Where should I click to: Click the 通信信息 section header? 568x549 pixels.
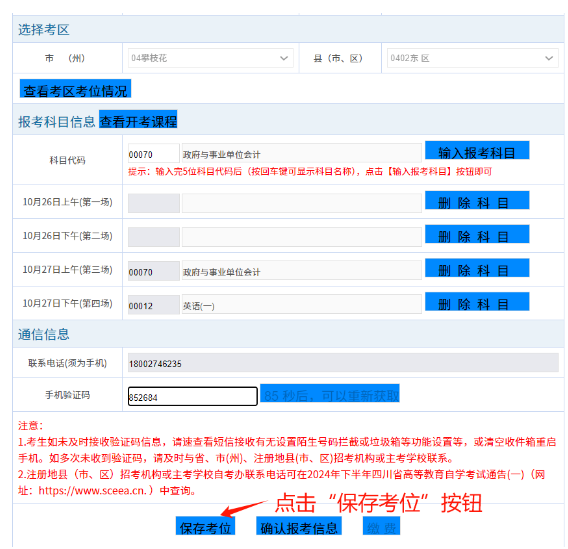tap(43, 334)
